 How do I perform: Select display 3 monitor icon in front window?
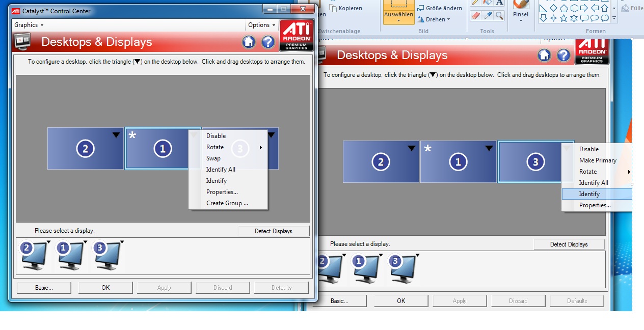point(106,256)
